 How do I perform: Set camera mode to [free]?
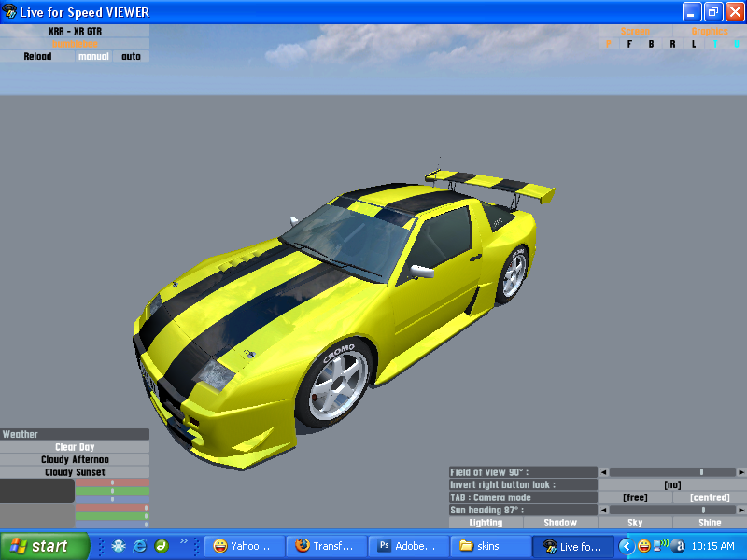click(x=635, y=497)
